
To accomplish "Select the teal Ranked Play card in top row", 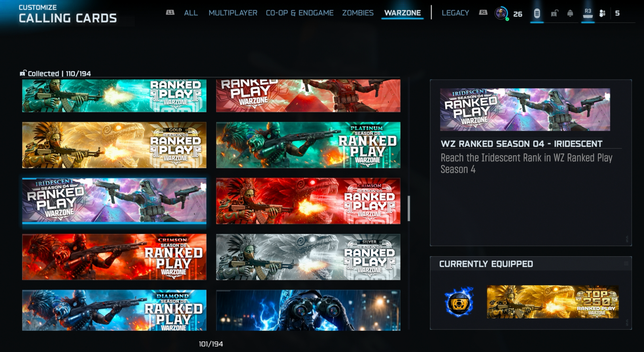I will (x=114, y=95).
